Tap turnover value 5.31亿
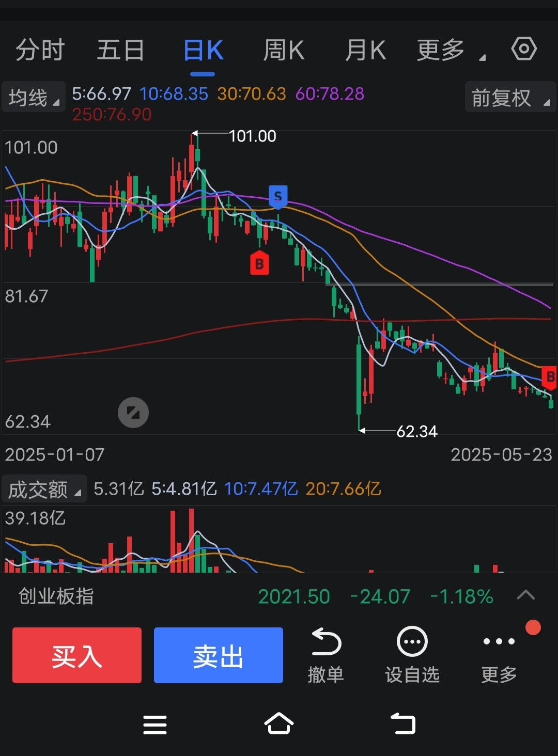 point(119,488)
